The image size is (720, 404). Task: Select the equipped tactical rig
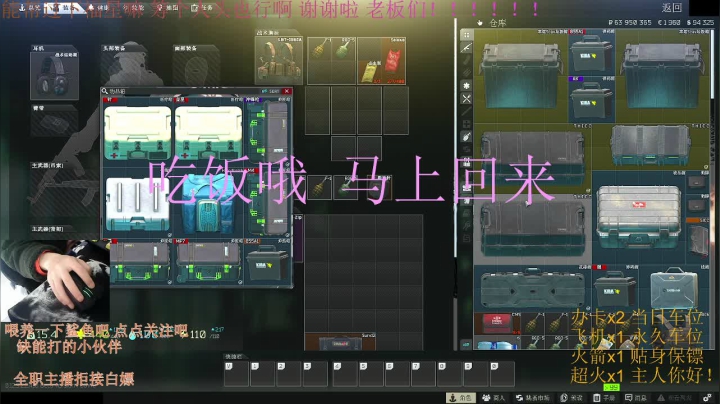[279, 60]
